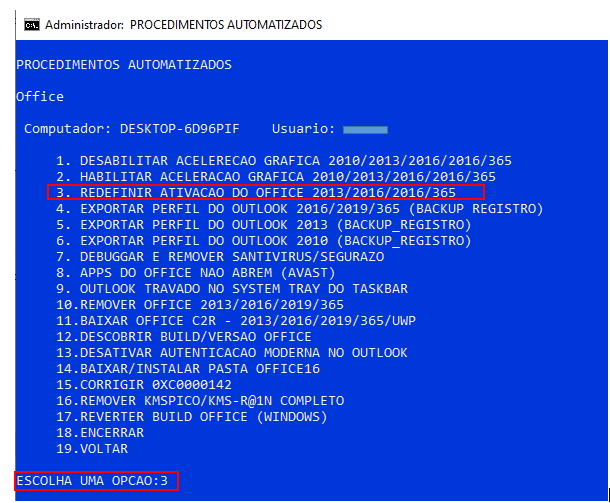The height and width of the screenshot is (503, 610).
Task: Click the 'Office' section label
Action: (40, 96)
